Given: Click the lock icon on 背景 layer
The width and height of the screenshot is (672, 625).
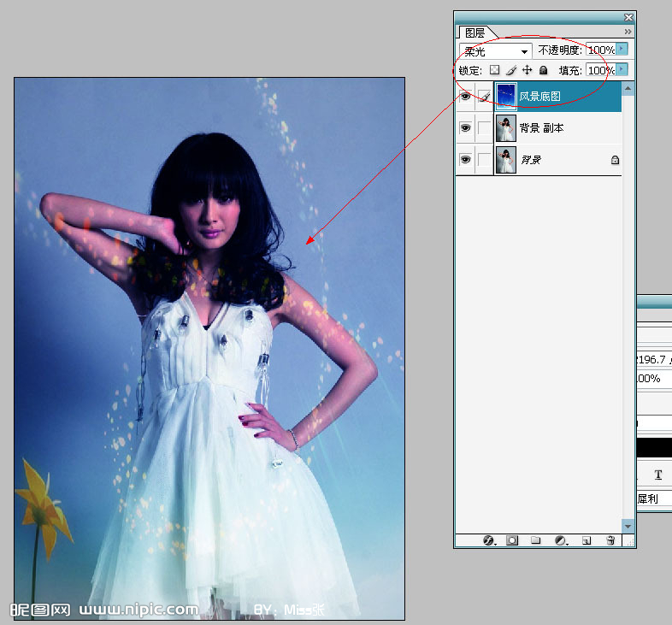Looking at the screenshot, I should pyautogui.click(x=615, y=160).
